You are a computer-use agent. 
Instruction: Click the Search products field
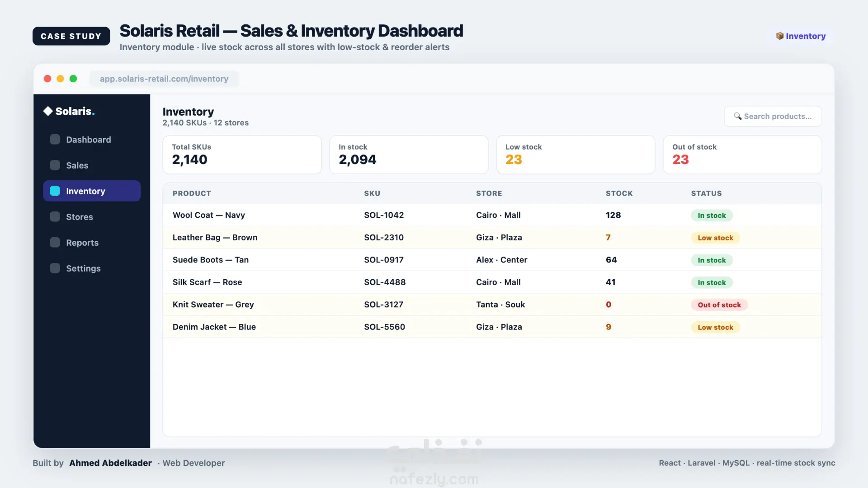pyautogui.click(x=773, y=116)
